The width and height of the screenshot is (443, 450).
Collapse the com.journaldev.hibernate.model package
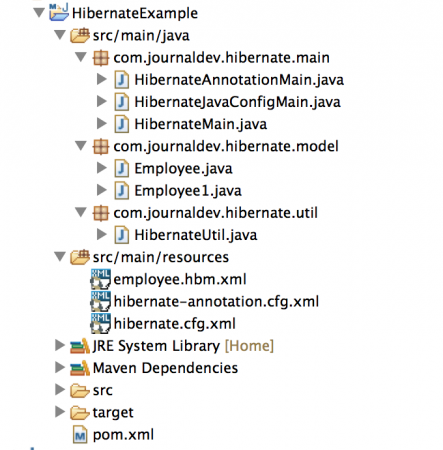pyautogui.click(x=81, y=146)
